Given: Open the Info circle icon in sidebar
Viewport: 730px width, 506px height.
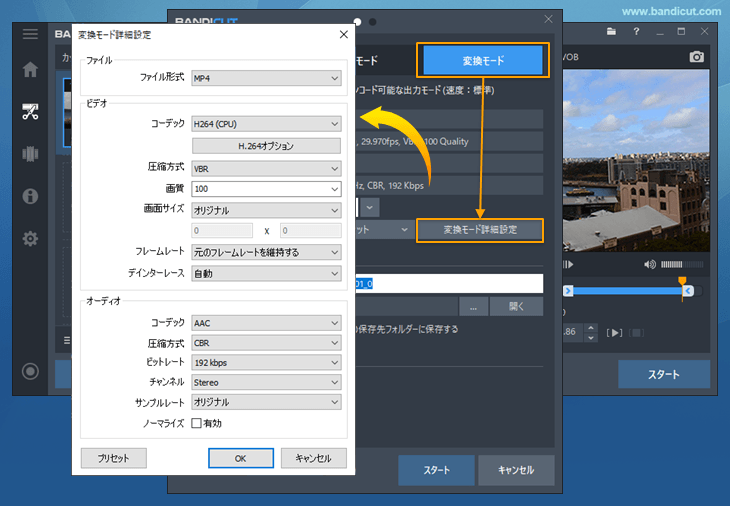Looking at the screenshot, I should tap(30, 196).
